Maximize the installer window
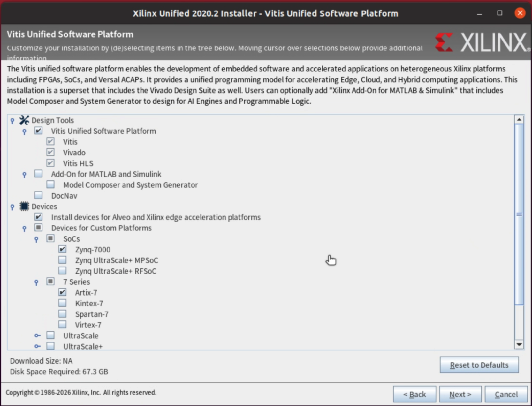 click(499, 13)
